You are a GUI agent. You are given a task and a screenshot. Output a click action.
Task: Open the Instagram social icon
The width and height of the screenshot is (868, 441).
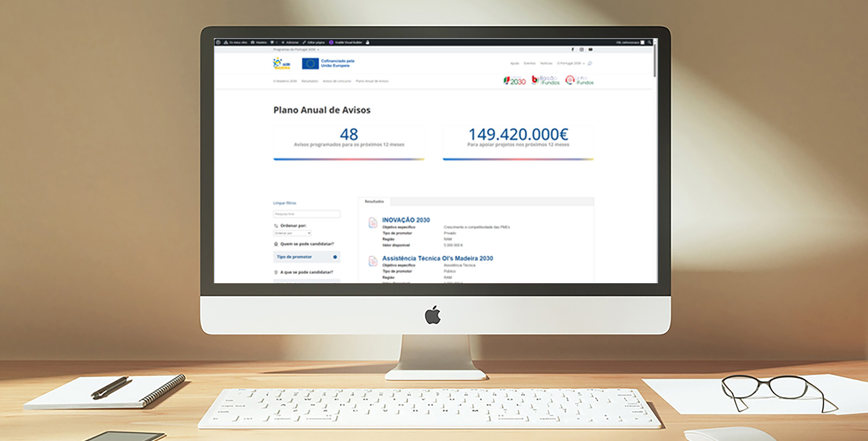(x=582, y=49)
